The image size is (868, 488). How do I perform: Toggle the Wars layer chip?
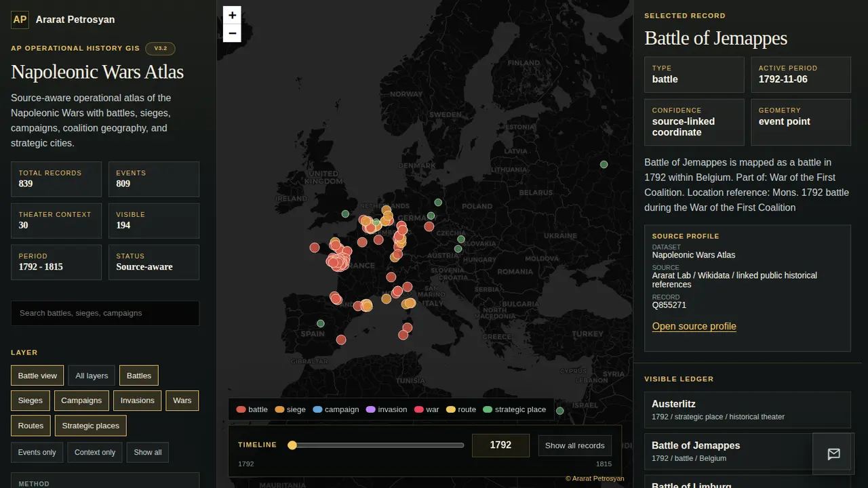182,401
